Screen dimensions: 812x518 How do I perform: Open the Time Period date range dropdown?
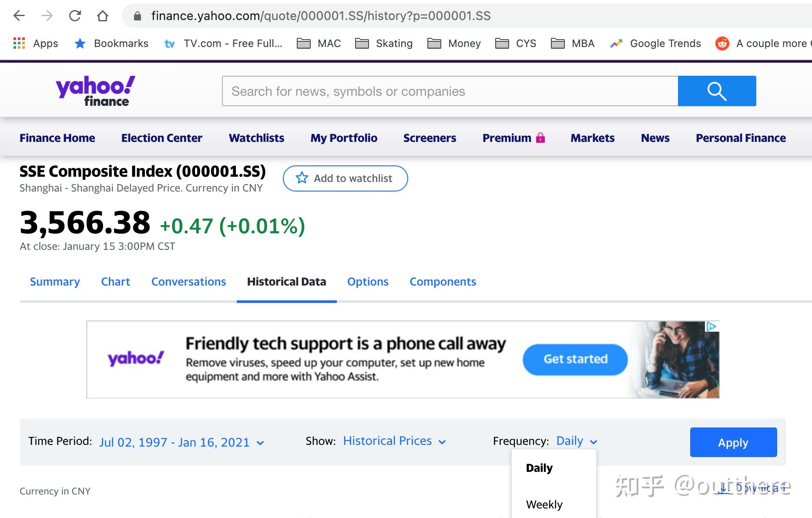click(x=181, y=442)
